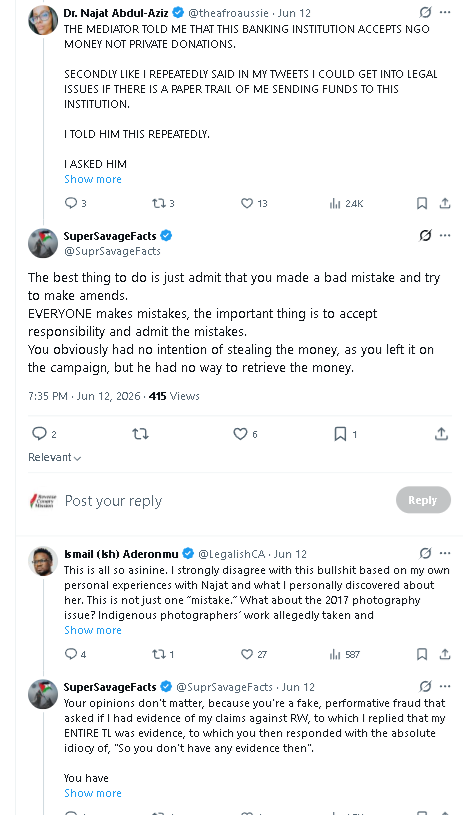Open the @LegalishCA profile handle
Viewport: 463px width, 815px height.
click(231, 554)
